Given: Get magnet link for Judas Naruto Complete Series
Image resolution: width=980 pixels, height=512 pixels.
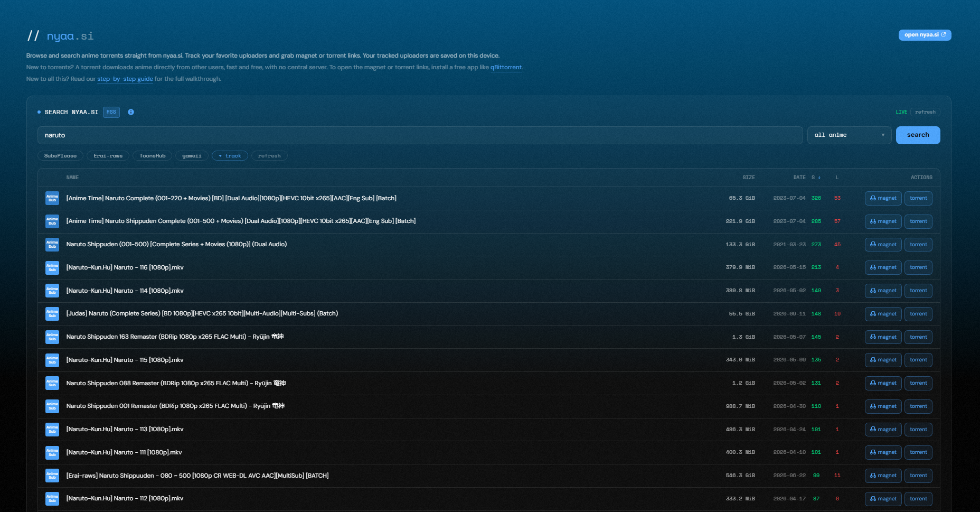Looking at the screenshot, I should 883,314.
